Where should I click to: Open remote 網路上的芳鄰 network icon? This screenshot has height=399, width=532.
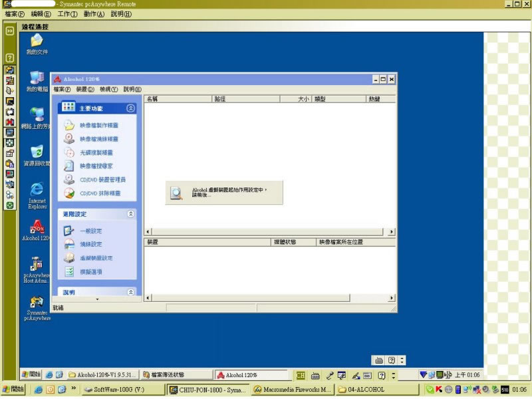37,118
